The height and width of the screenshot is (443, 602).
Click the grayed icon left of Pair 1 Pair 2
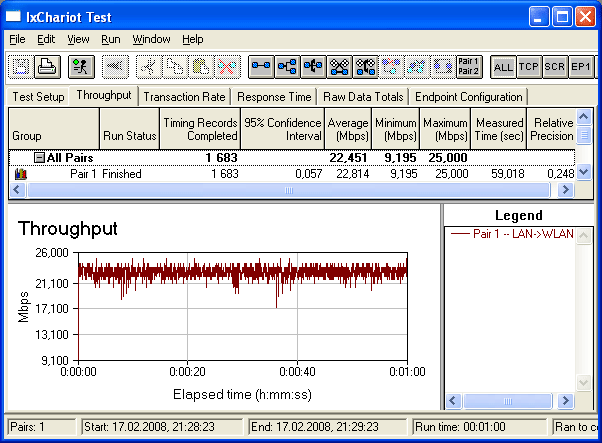pyautogui.click(x=443, y=67)
